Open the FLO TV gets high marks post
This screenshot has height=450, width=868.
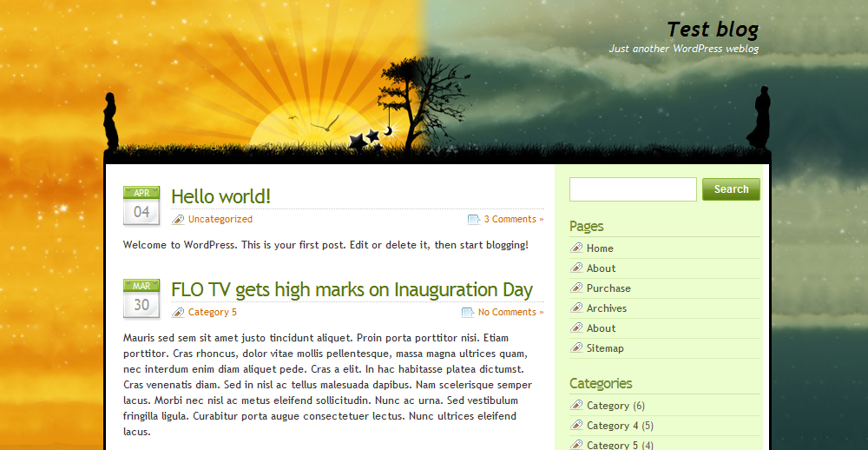[352, 289]
